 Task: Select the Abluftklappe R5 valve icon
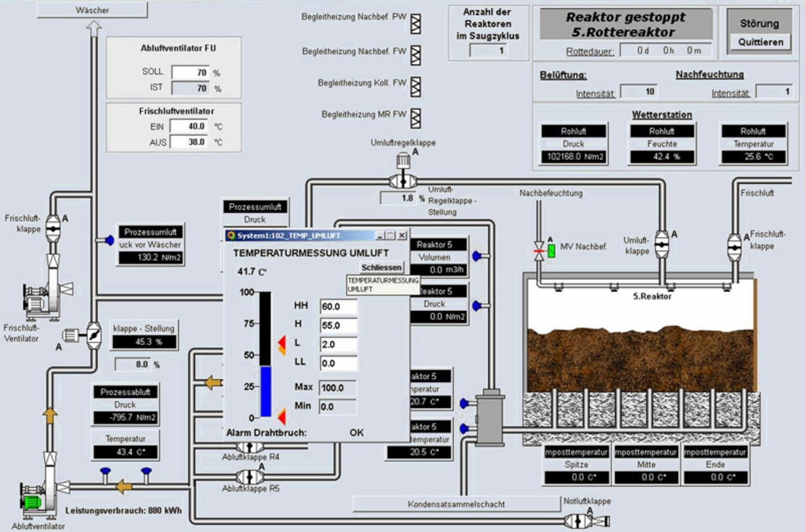click(250, 476)
